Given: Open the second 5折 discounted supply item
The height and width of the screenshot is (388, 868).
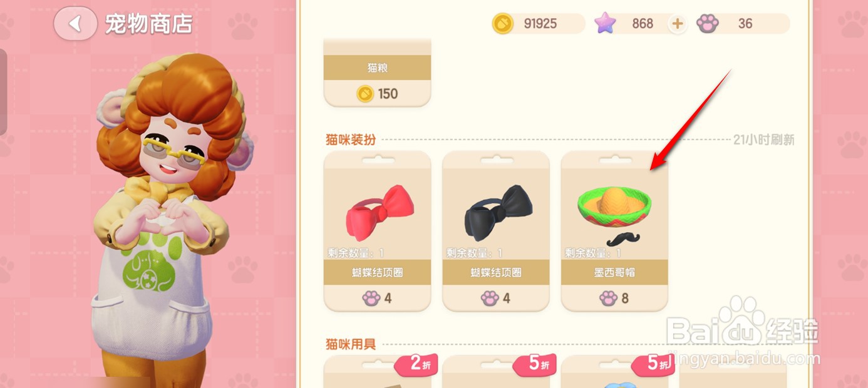Looking at the screenshot, I should click(614, 371).
